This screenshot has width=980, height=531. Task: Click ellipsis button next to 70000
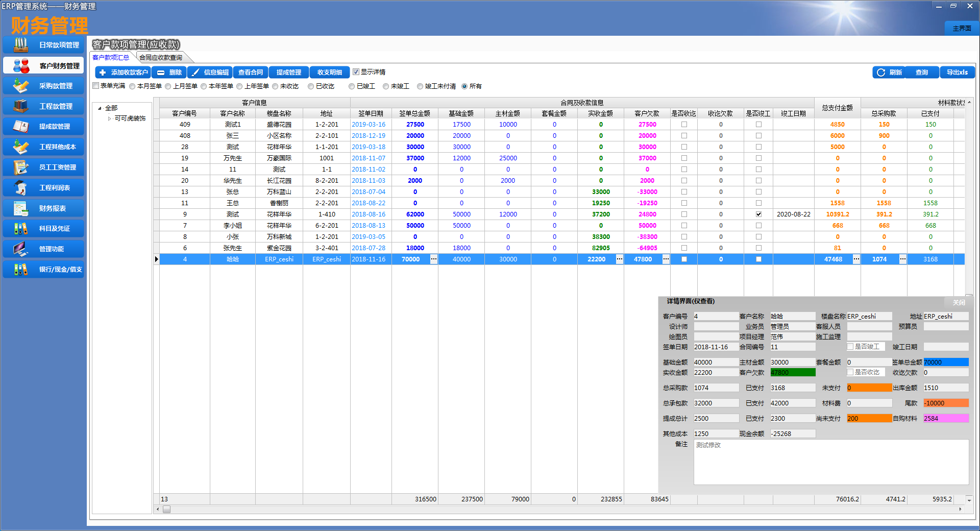point(433,259)
